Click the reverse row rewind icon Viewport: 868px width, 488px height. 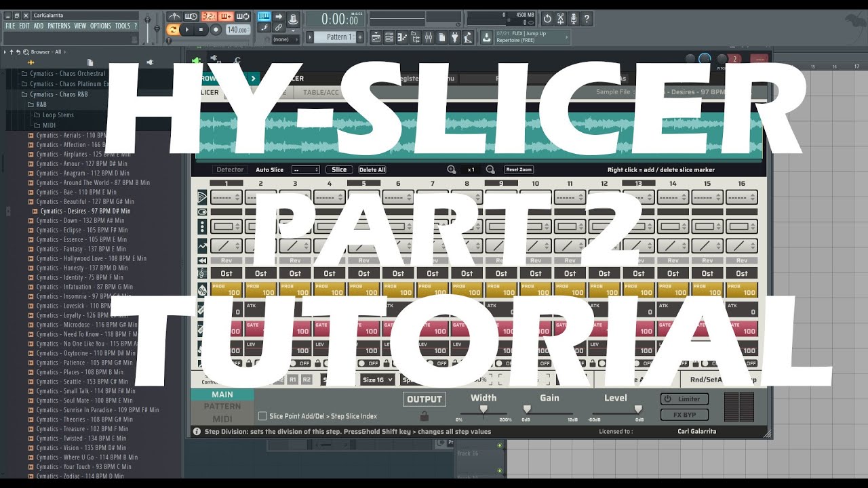(x=202, y=260)
